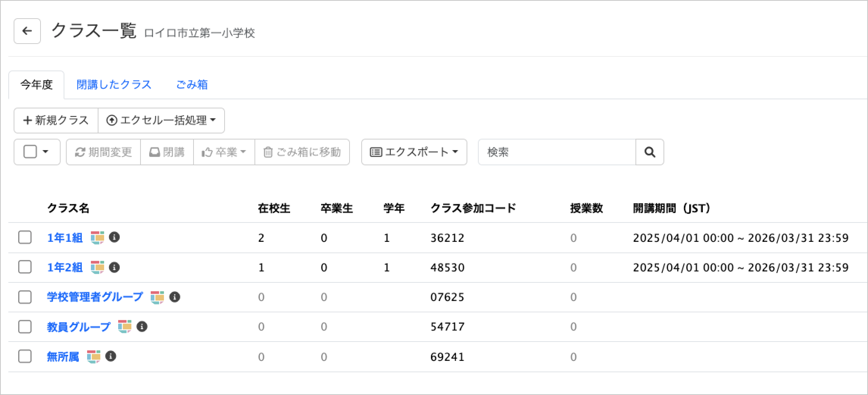Viewport: 868px width, 395px height.
Task: Click the back arrow button
Action: pos(27,31)
